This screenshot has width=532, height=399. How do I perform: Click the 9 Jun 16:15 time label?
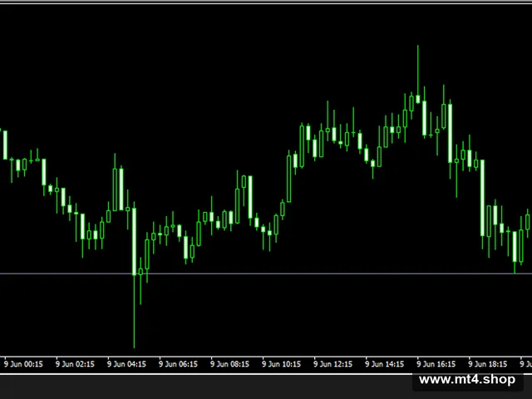(x=436, y=364)
